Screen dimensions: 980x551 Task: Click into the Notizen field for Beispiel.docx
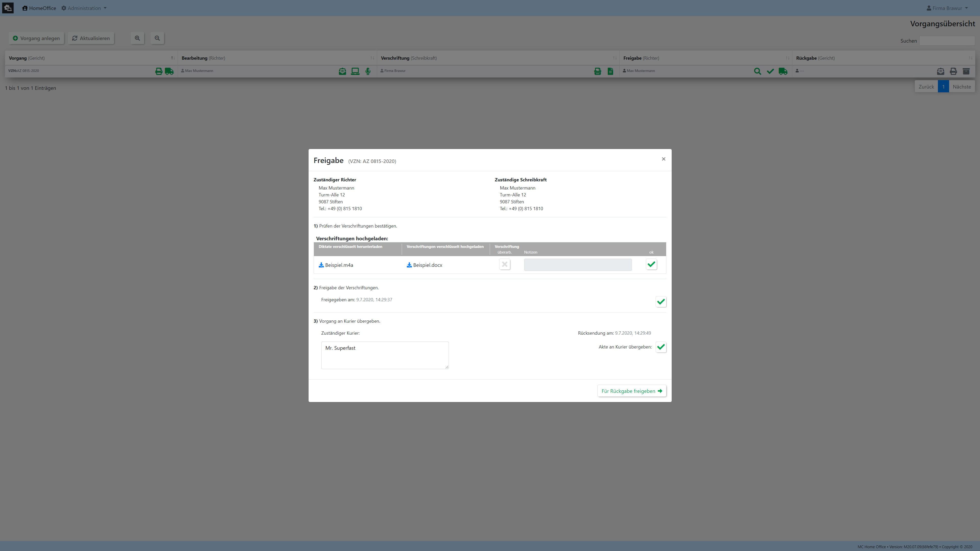578,265
